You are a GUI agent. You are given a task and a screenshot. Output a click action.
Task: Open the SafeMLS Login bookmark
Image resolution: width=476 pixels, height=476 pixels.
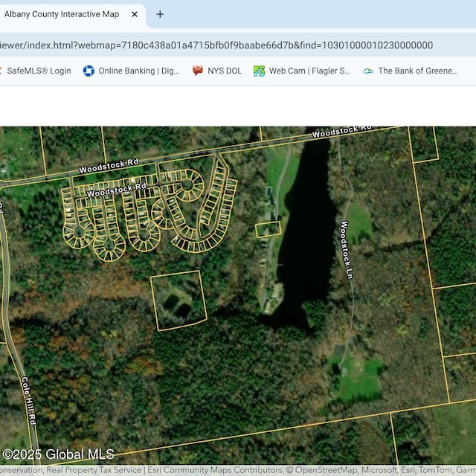tap(36, 71)
